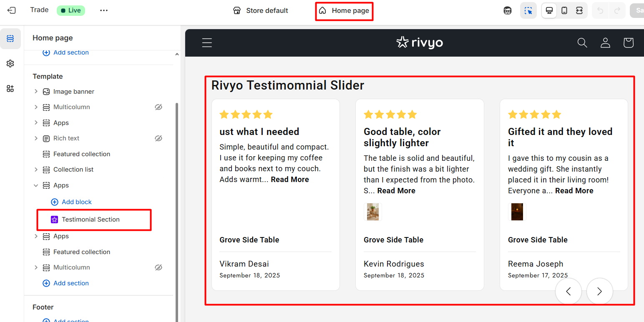Expand the Apps section below Testimonial Section

[36, 236]
